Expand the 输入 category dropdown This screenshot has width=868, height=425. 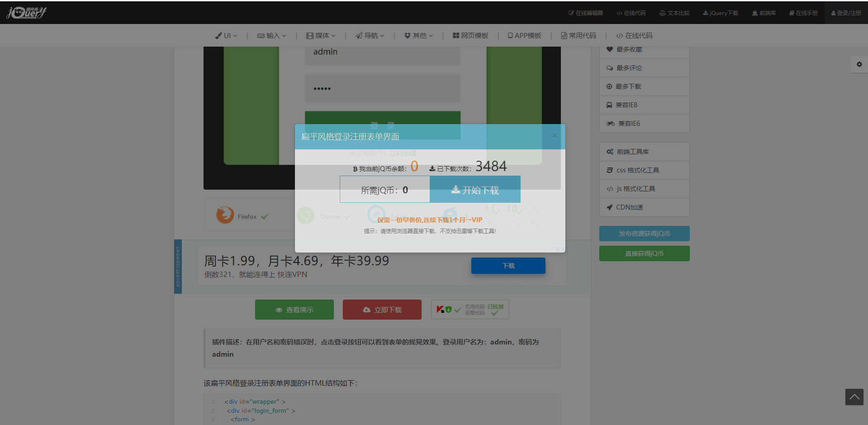click(x=272, y=36)
